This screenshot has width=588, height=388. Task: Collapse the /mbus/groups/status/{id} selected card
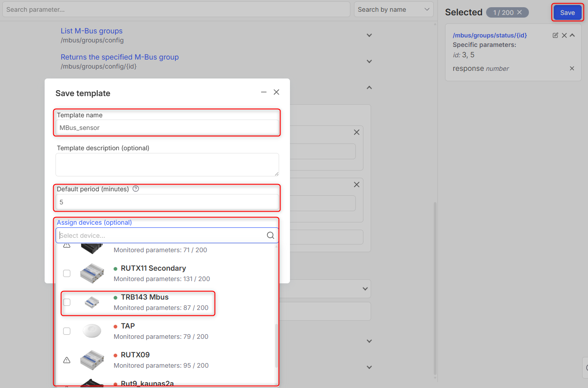point(572,35)
